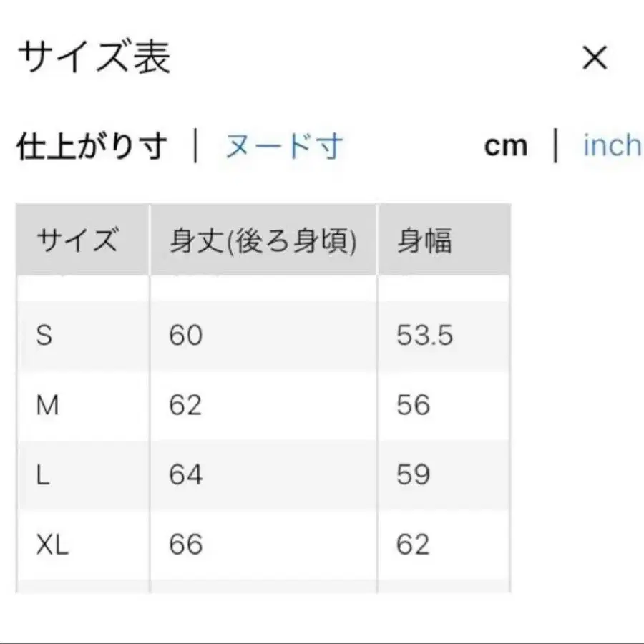Click the value 66 for size XL
Screen dimensions: 644x644
[185, 542]
